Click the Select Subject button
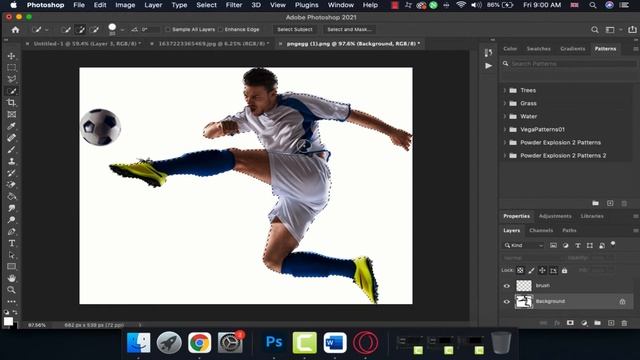This screenshot has width=640, height=360. coord(295,29)
